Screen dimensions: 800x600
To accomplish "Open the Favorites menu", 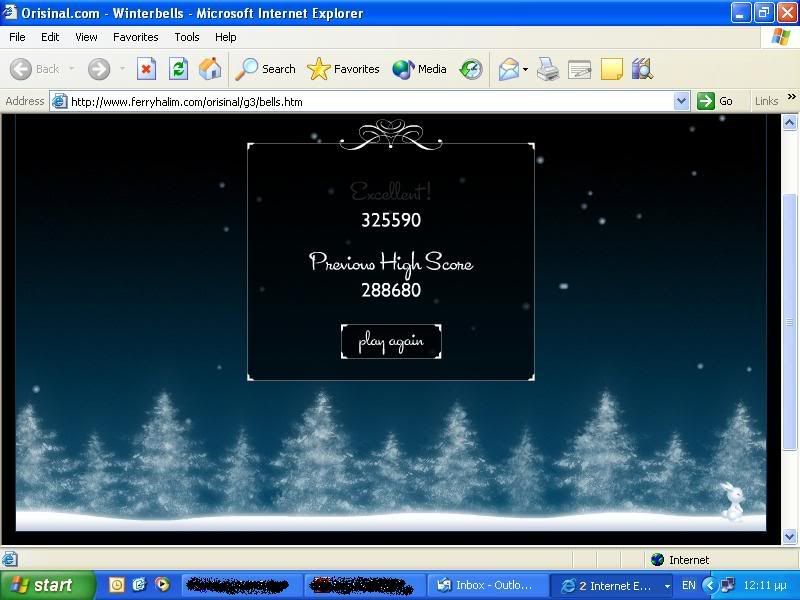I will pyautogui.click(x=136, y=37).
